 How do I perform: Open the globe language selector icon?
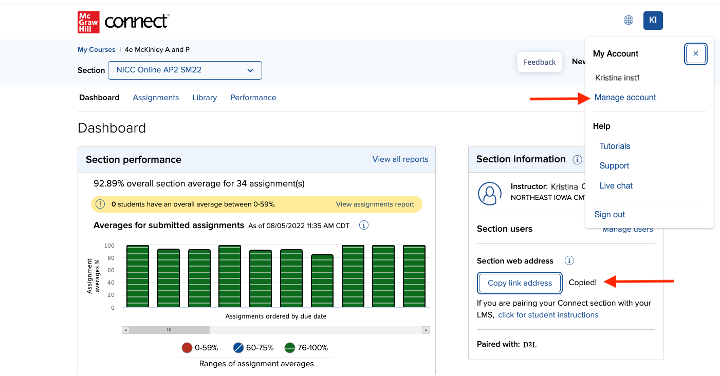tap(628, 20)
